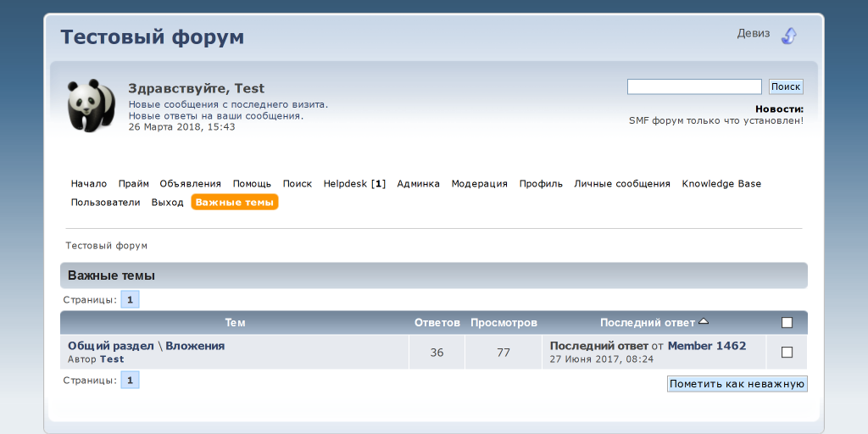Click the Выход logout link

[167, 203]
